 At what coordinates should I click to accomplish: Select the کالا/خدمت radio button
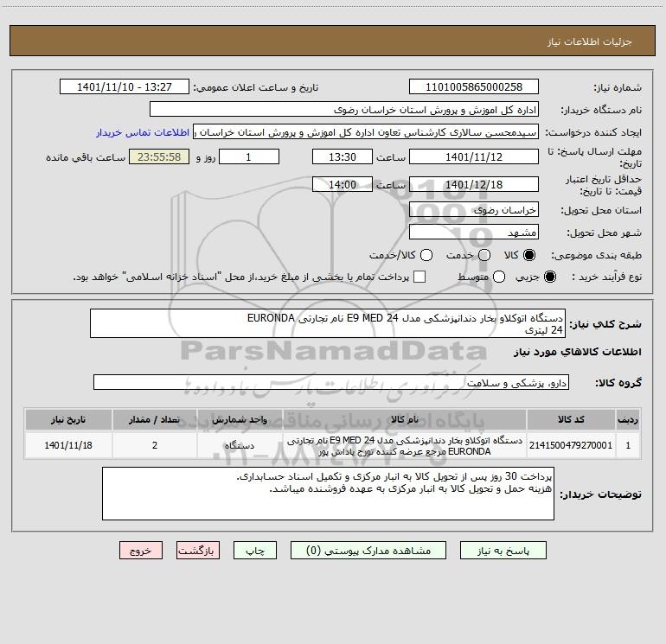click(426, 255)
